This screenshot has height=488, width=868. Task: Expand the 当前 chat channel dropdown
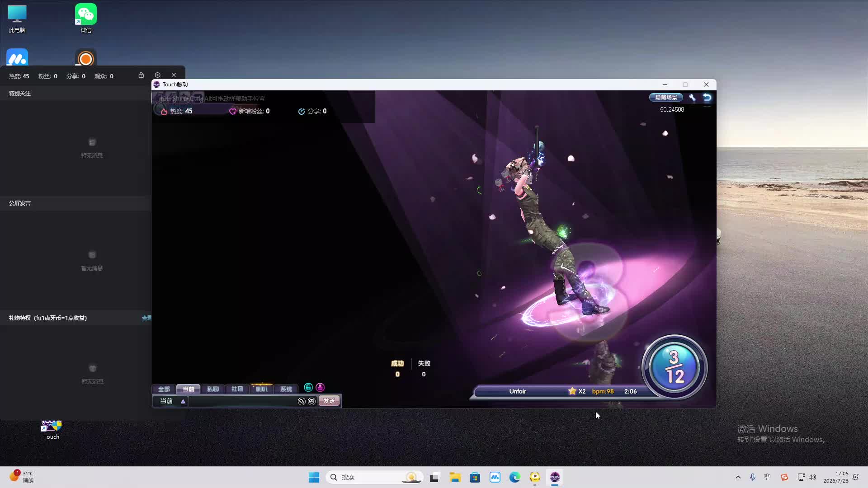coord(183,401)
